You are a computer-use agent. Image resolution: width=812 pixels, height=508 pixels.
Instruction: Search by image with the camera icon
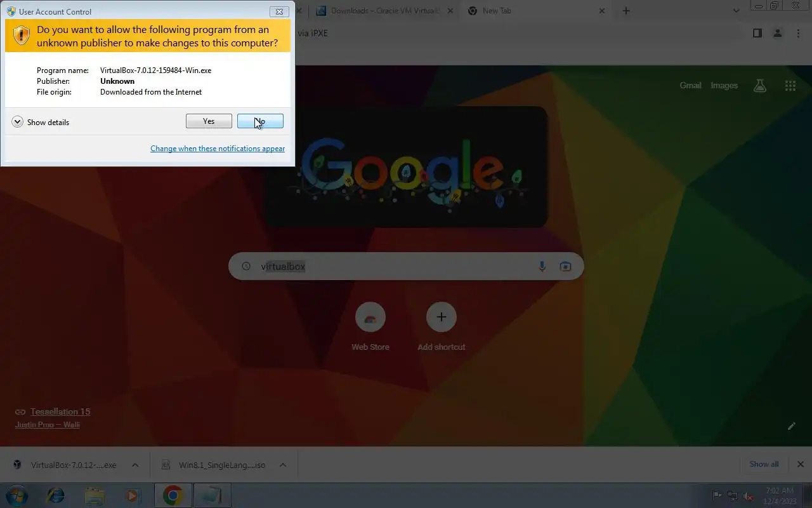[565, 266]
